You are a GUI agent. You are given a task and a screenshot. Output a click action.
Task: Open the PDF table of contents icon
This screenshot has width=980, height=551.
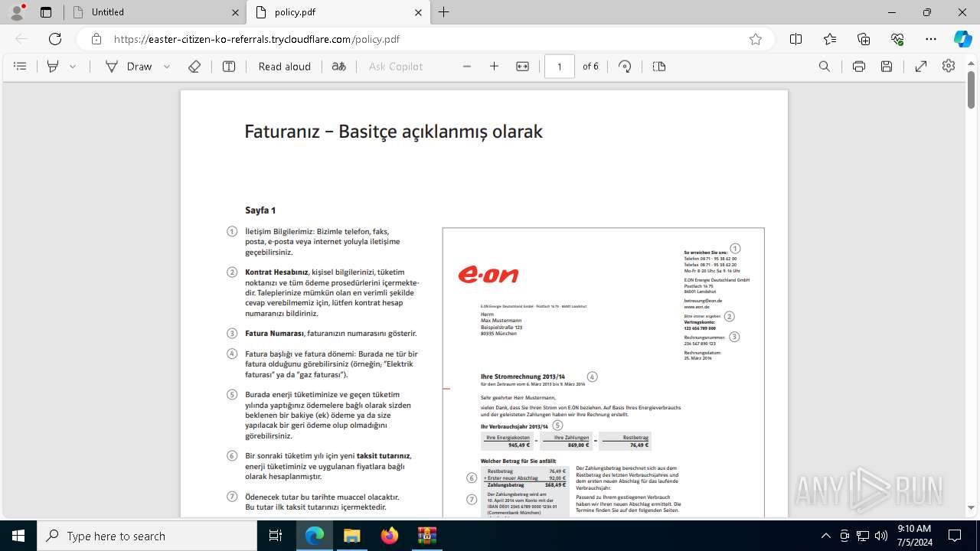21,67
